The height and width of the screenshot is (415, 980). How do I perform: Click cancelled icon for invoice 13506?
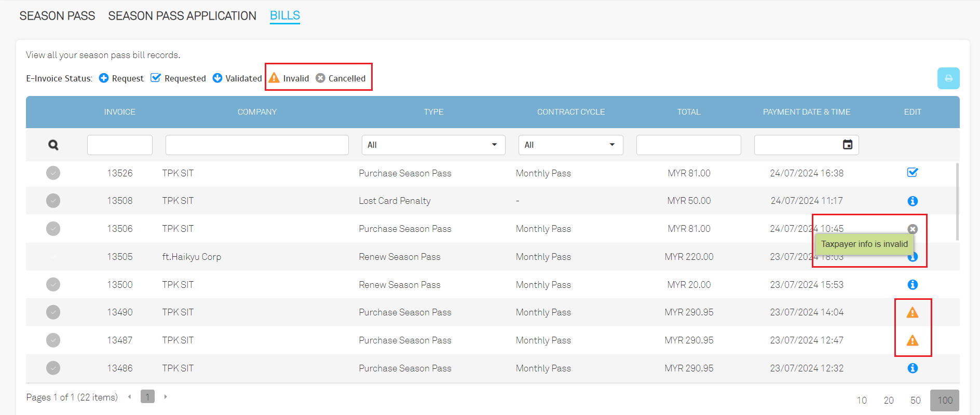(x=912, y=229)
